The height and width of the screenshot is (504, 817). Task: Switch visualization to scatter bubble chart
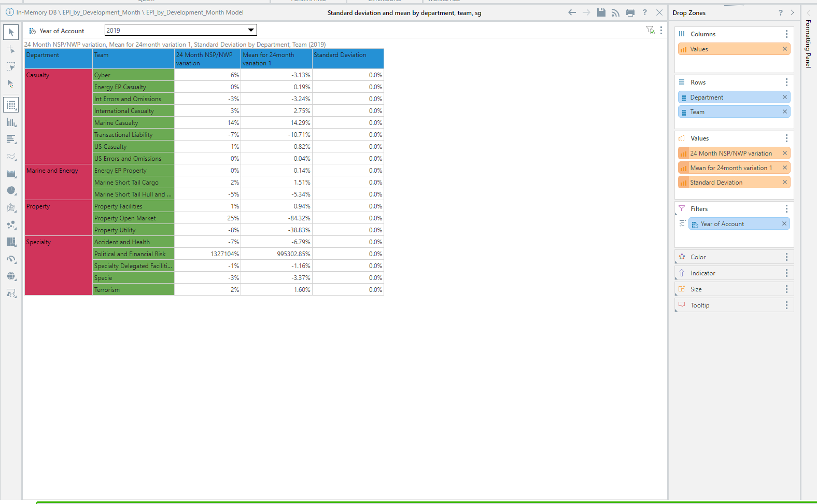[x=11, y=225]
